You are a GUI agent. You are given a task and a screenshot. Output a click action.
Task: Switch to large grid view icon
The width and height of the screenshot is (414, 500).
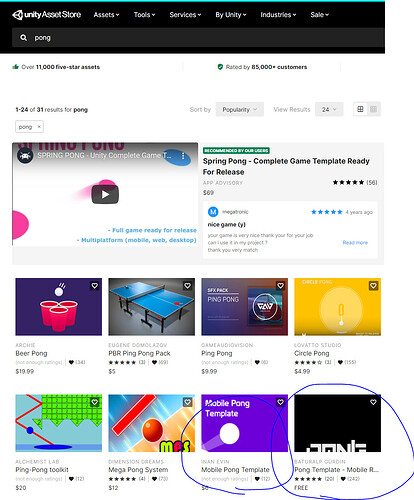click(360, 109)
